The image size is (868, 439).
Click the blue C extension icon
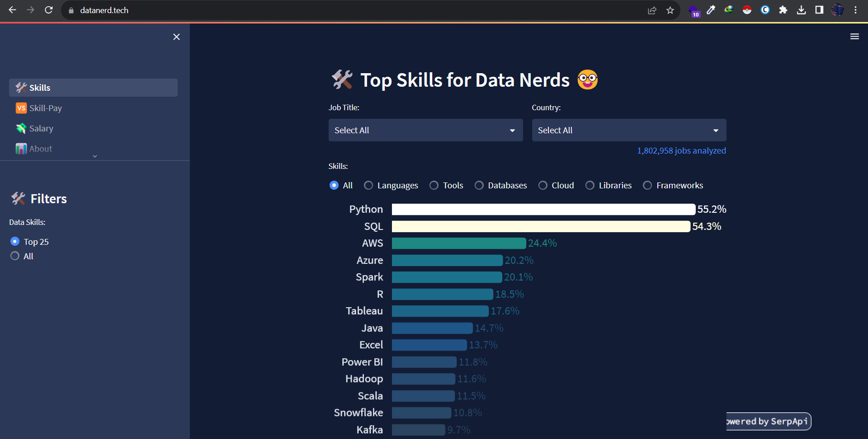pyautogui.click(x=765, y=10)
